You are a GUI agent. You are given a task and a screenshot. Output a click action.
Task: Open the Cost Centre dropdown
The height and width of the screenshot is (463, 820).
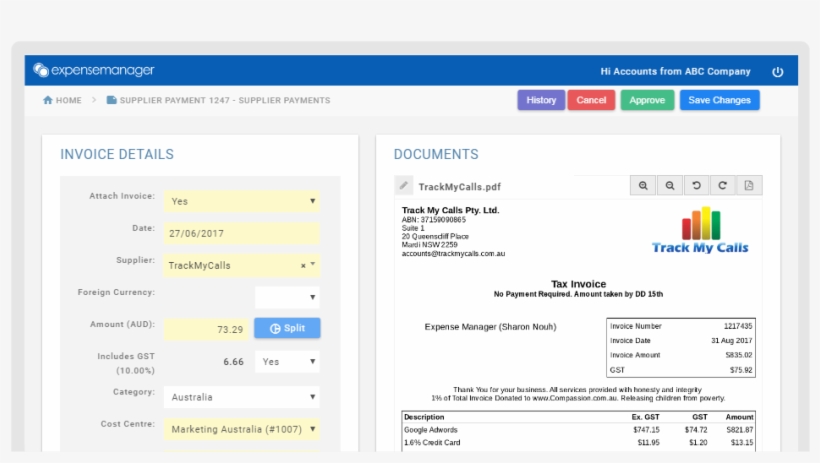pyautogui.click(x=242, y=429)
